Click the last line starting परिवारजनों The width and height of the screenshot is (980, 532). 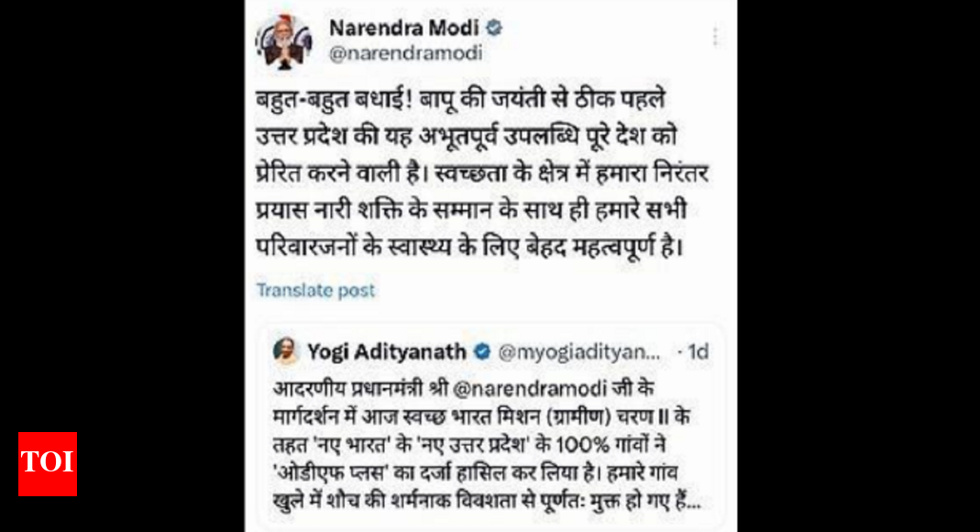click(x=469, y=248)
